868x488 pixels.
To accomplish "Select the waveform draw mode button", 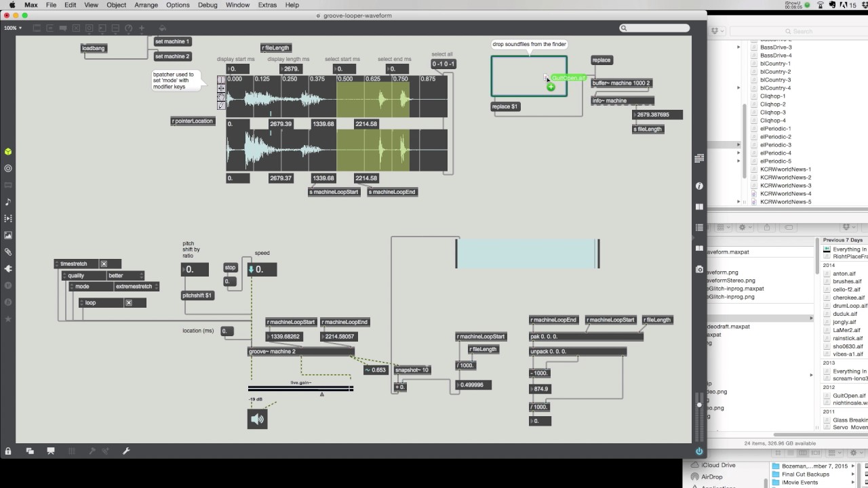I will tap(221, 106).
